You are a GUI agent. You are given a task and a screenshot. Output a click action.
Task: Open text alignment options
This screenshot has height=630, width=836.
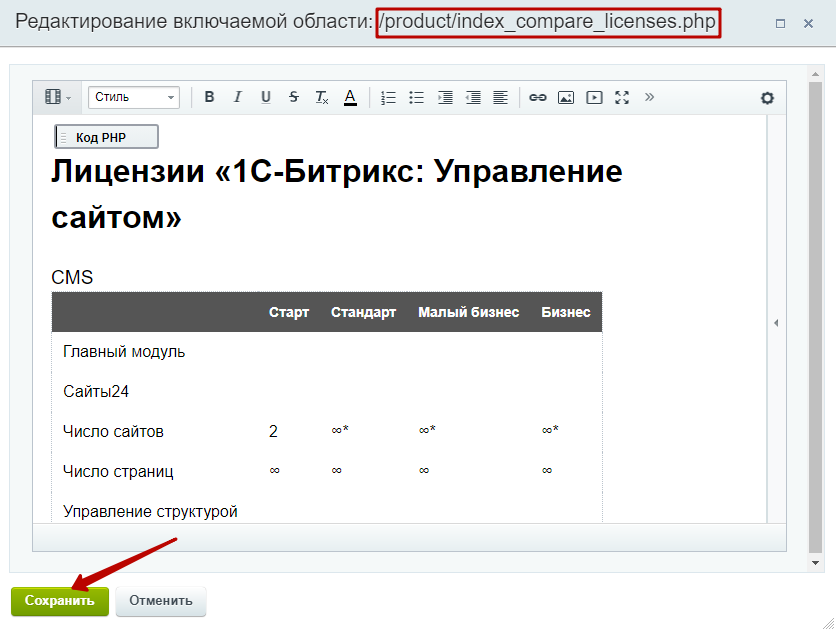coord(501,98)
